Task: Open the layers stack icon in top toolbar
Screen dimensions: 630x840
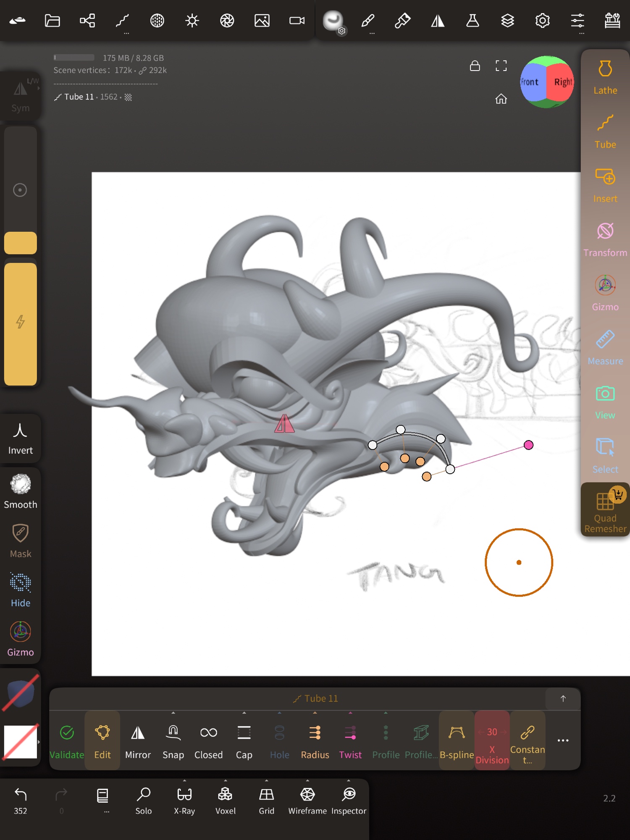Action: [x=507, y=20]
